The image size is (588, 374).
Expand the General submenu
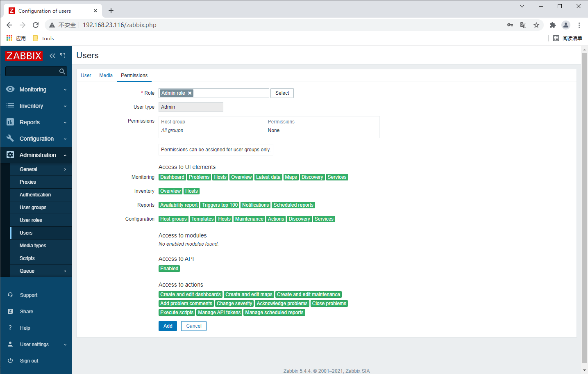(64, 169)
